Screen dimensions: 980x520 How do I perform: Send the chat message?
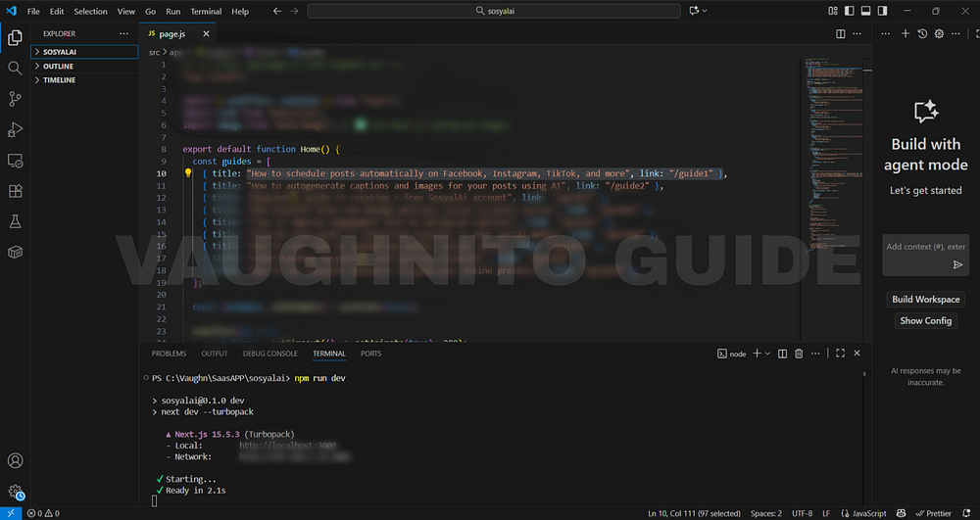point(957,264)
